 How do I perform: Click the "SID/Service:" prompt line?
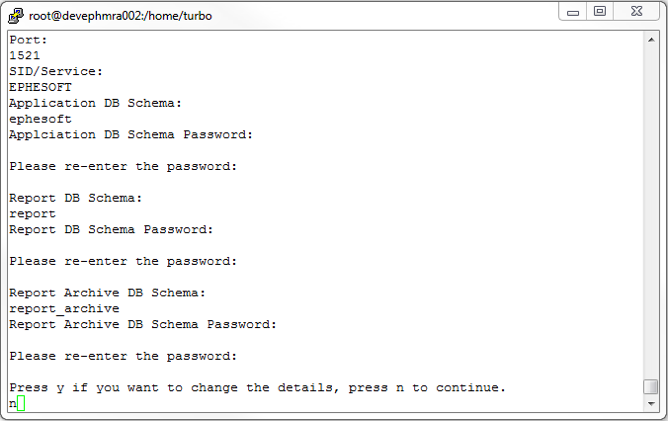pyautogui.click(x=56, y=71)
